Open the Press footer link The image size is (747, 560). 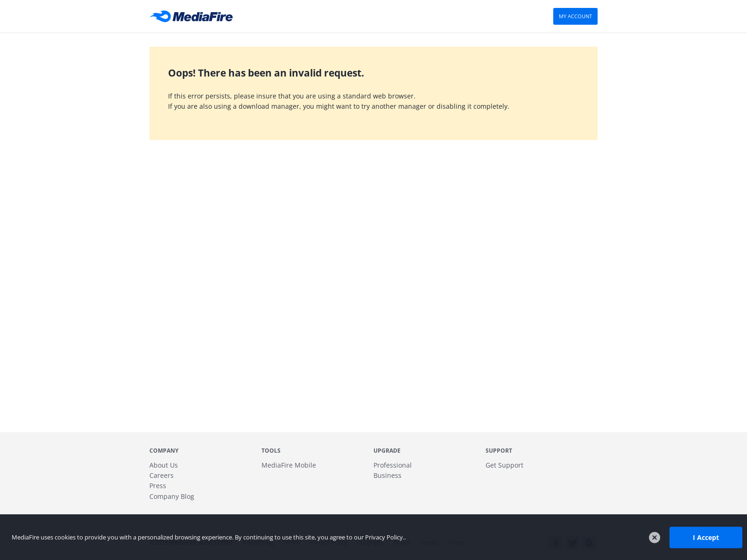[x=158, y=486]
